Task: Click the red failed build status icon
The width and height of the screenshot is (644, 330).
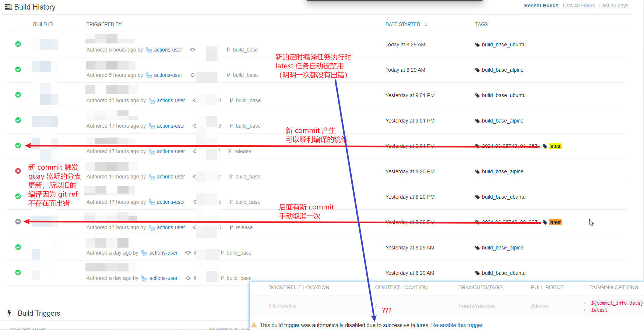Action: (18, 171)
